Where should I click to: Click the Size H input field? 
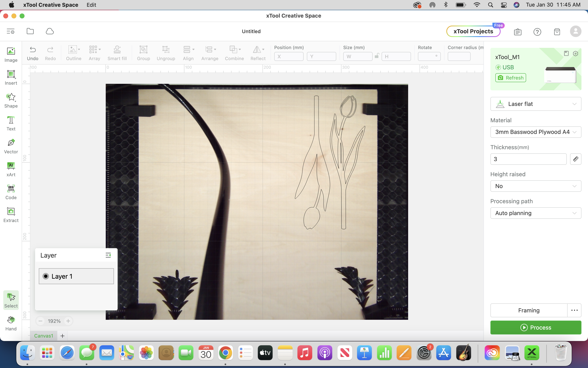pos(396,56)
